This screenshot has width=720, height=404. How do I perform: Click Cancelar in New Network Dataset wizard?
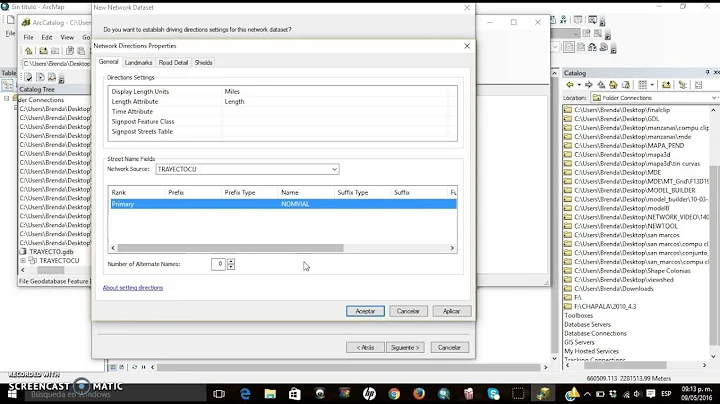(449, 348)
